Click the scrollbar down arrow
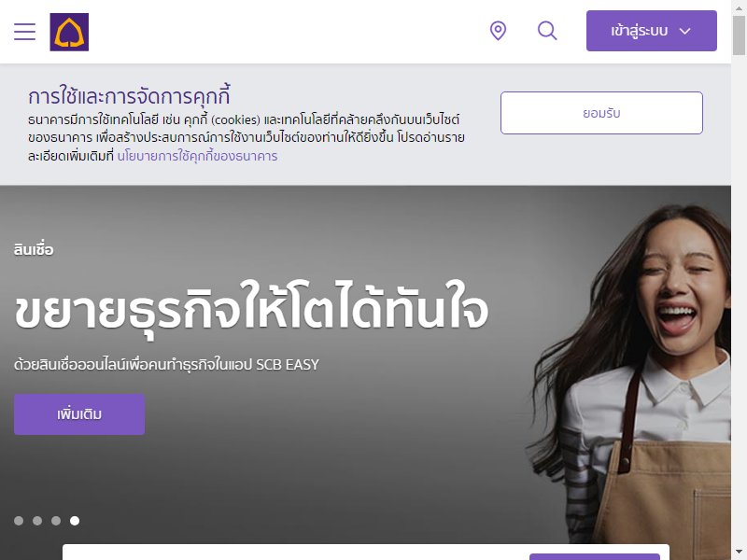The height and width of the screenshot is (560, 747). [x=739, y=553]
